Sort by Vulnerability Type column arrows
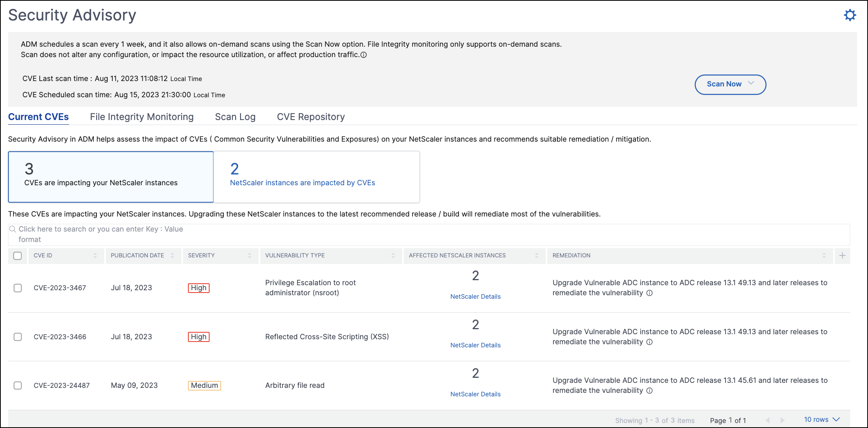The width and height of the screenshot is (868, 428). point(393,255)
